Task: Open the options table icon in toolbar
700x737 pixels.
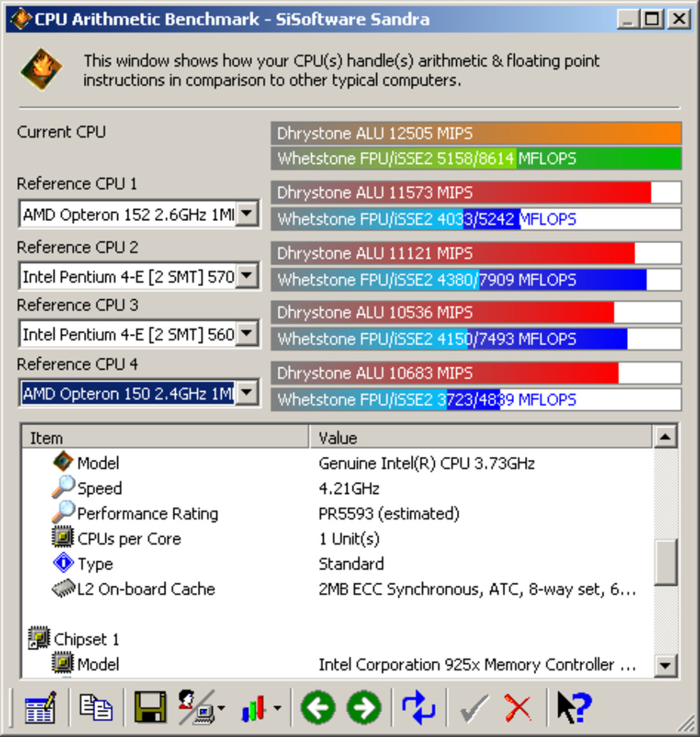Action: pos(40,707)
